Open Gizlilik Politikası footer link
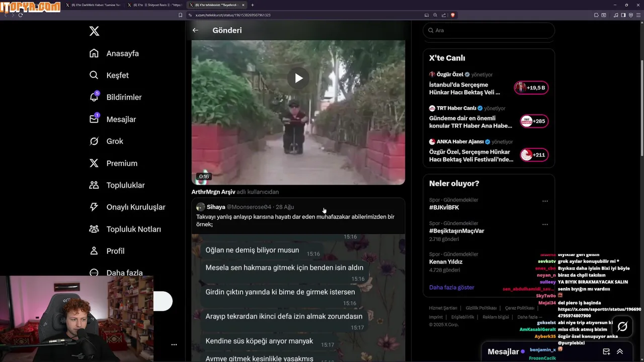Image resolution: width=644 pixels, height=362 pixels. (x=481, y=308)
